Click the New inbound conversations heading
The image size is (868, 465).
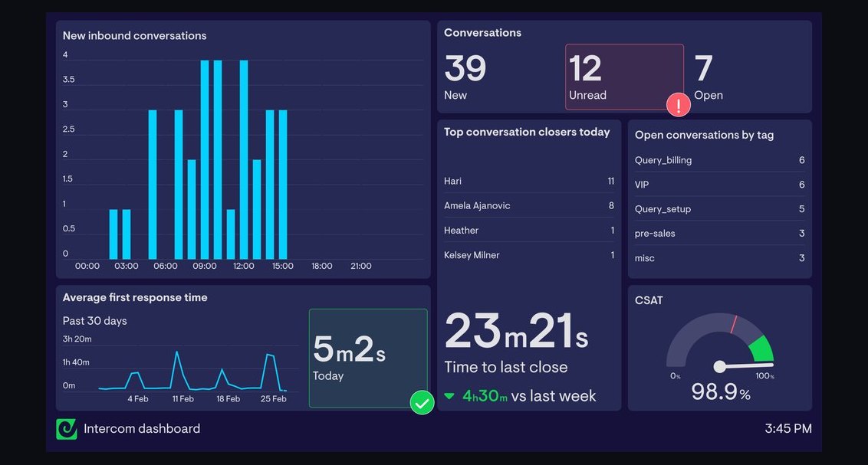tap(134, 35)
